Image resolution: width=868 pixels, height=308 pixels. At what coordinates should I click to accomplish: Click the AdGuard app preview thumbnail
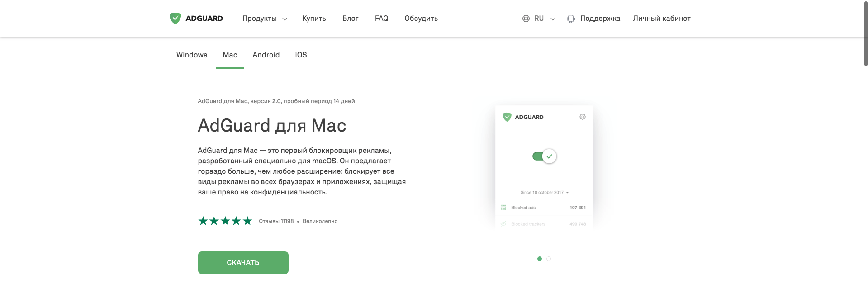pyautogui.click(x=544, y=166)
